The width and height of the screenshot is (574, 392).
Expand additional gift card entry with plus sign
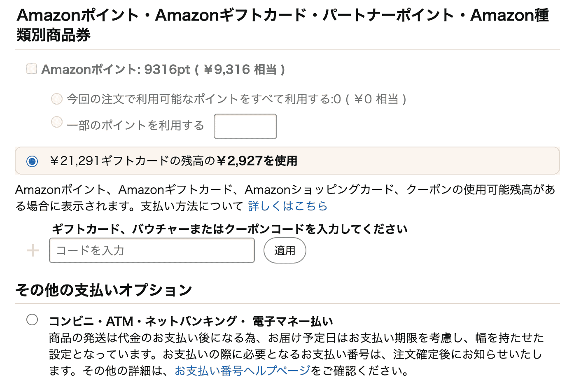point(33,250)
